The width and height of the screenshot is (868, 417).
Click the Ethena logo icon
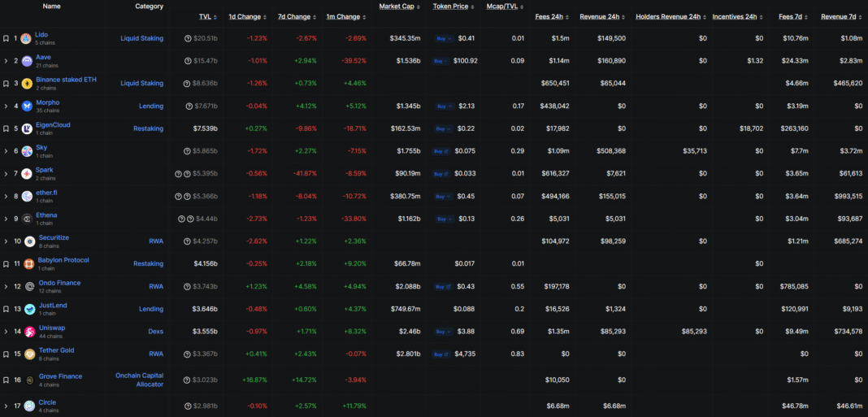(x=27, y=219)
